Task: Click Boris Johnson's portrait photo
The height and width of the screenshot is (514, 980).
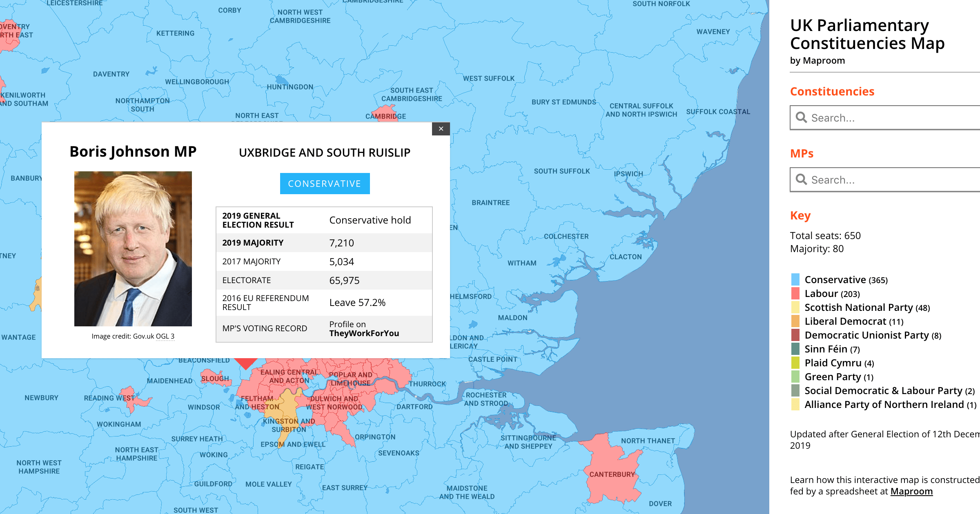Action: pyautogui.click(x=133, y=248)
